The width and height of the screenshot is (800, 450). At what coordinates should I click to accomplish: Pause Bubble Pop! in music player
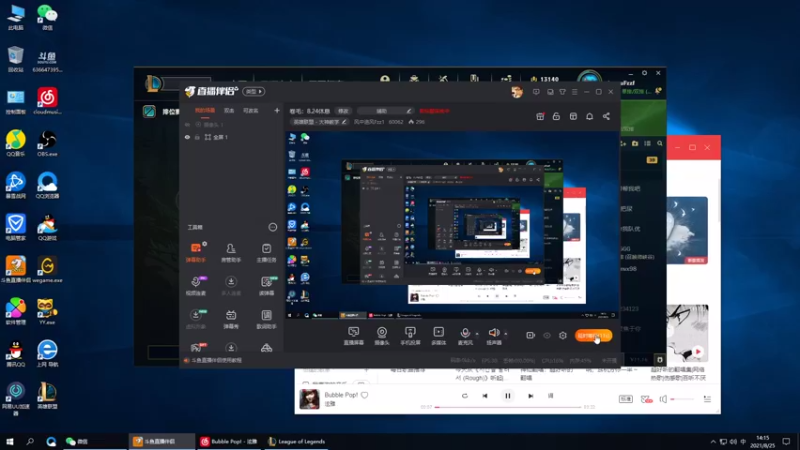point(508,395)
